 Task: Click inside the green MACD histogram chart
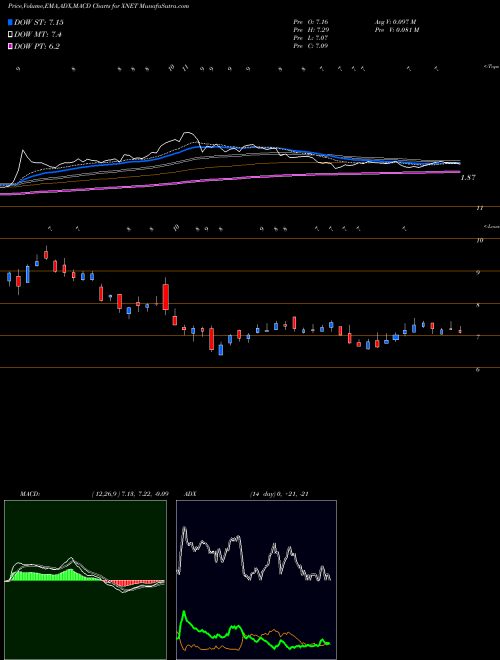point(85,580)
